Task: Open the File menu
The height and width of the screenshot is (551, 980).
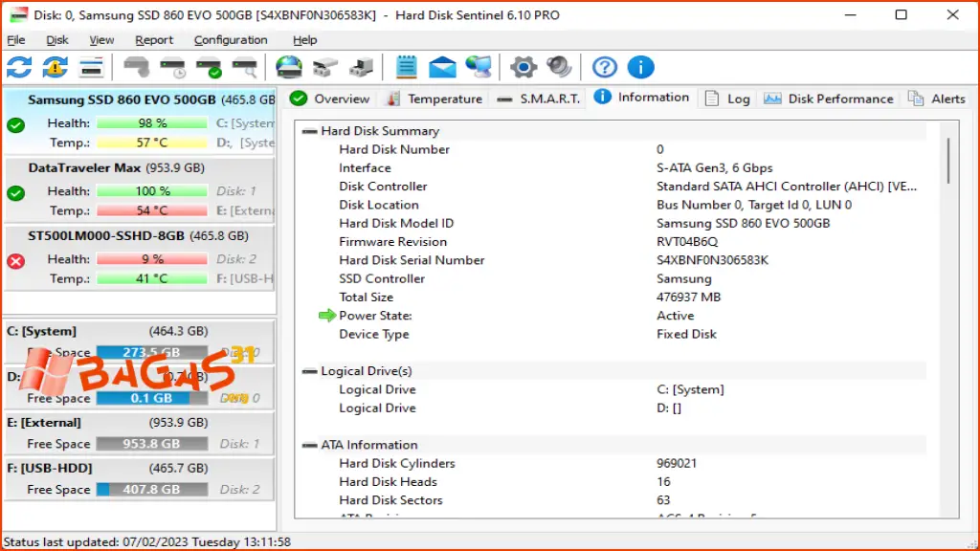Action: [x=16, y=40]
